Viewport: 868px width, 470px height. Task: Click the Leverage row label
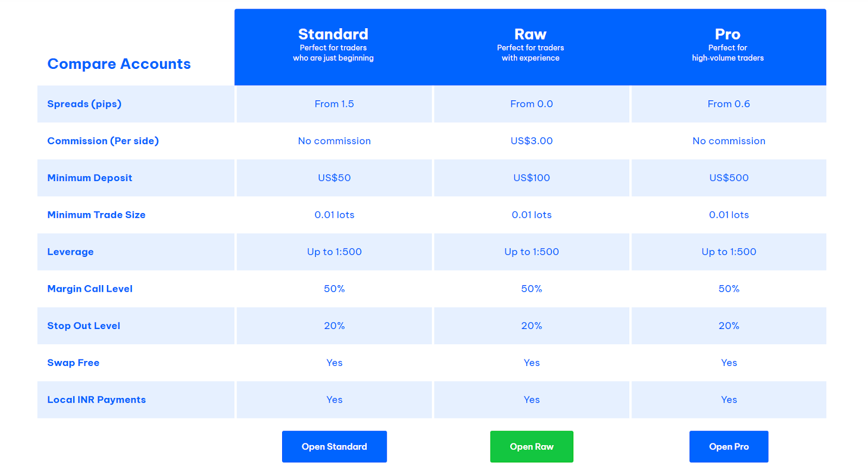click(71, 252)
